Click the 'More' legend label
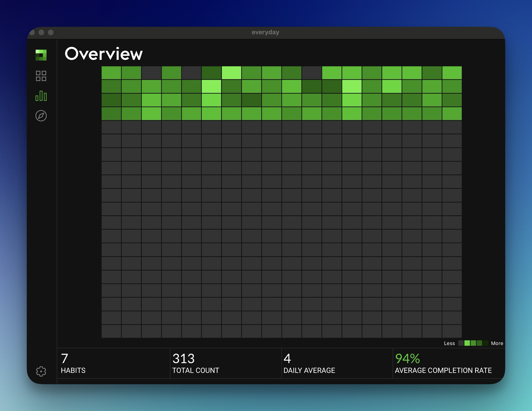532x411 pixels. pyautogui.click(x=497, y=343)
